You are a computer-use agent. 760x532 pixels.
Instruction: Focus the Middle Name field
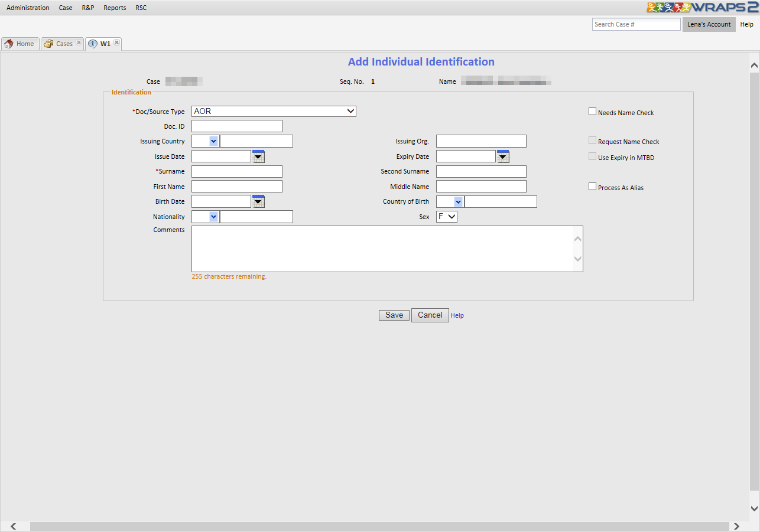[x=481, y=187]
